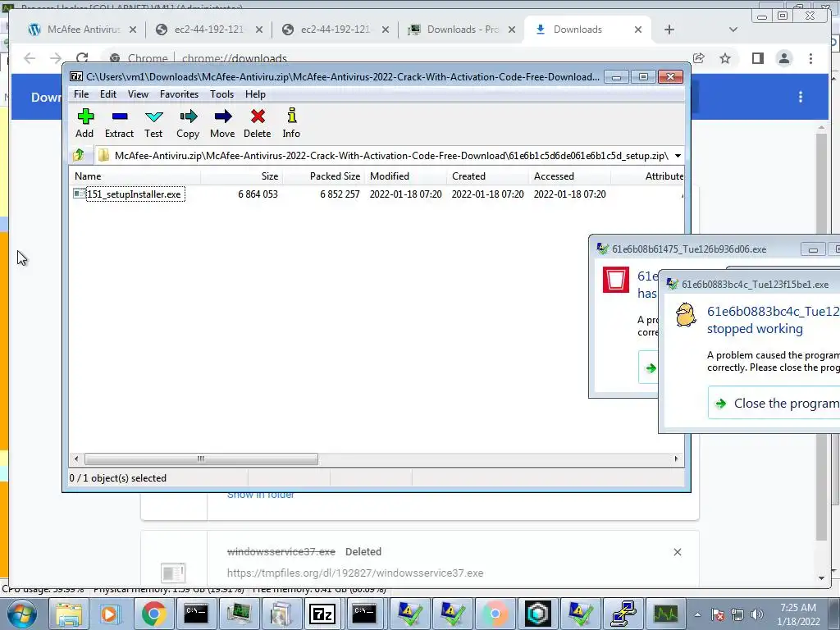Click the horizontal scrollbar thumb in 7-Zip

pyautogui.click(x=201, y=459)
